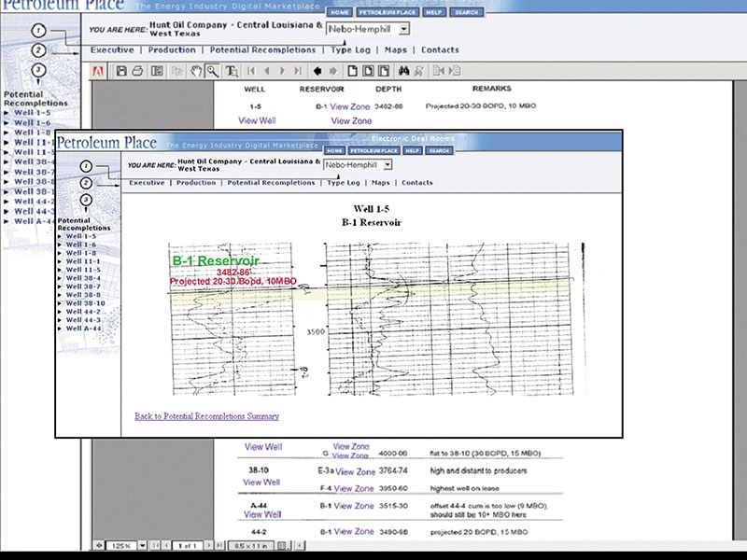Click View Well link under 38-10

pyautogui.click(x=261, y=483)
